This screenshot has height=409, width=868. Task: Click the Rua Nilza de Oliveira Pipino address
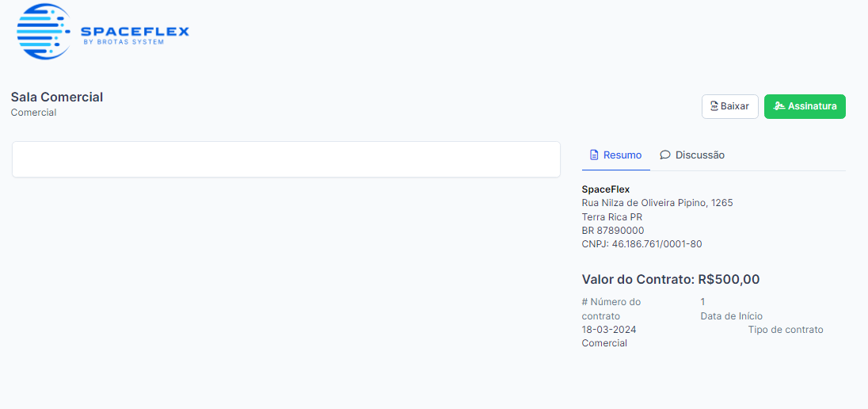click(657, 203)
